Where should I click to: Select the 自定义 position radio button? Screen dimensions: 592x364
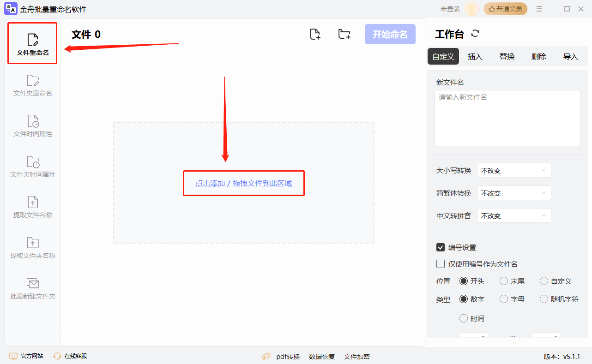(x=544, y=281)
